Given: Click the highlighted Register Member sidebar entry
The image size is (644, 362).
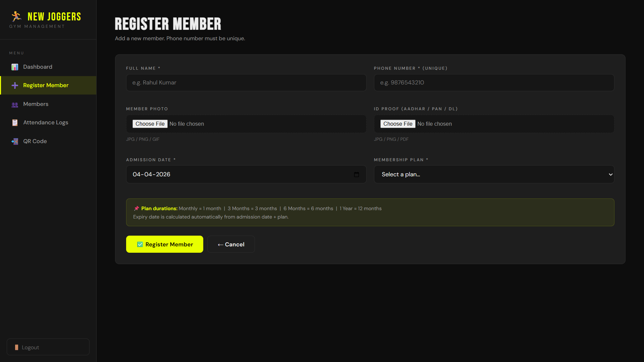Looking at the screenshot, I should click(x=46, y=85).
